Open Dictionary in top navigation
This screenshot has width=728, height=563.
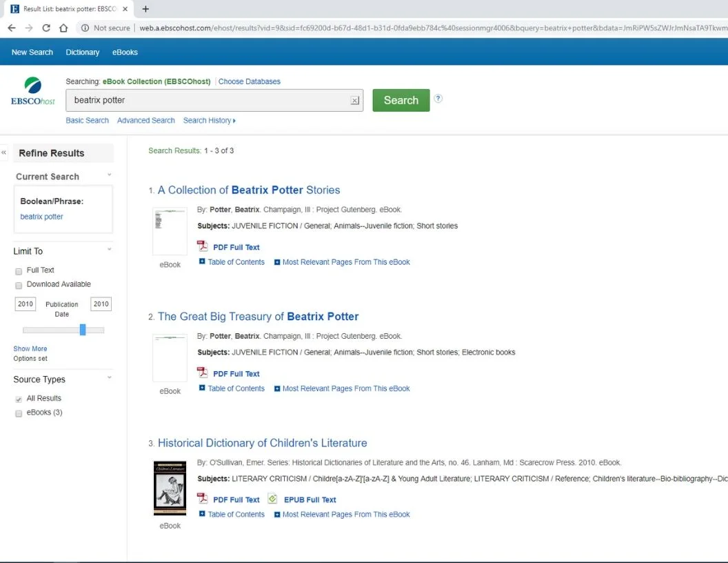pyautogui.click(x=83, y=52)
